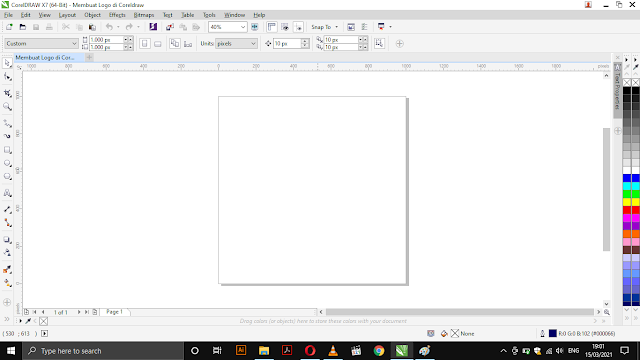Image resolution: width=640 pixels, height=360 pixels.
Task: Select the Freehand tool in toolbox
Action: tap(7, 123)
